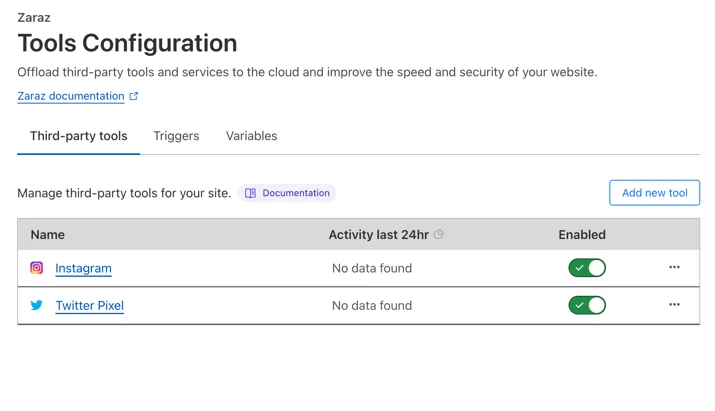Open three-dot menu for Instagram row
Screen dimensions: 715x411
[674, 267]
